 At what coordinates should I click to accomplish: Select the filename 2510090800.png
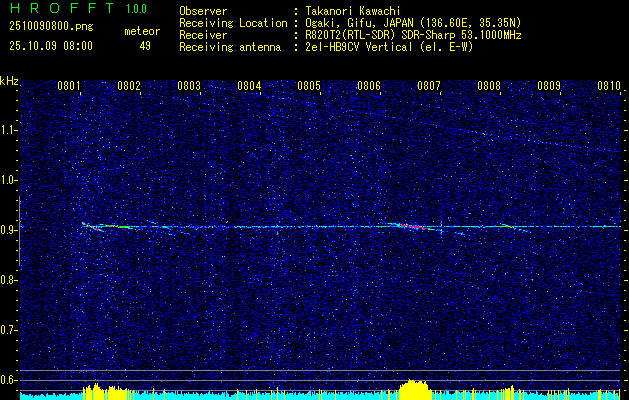coord(51,27)
